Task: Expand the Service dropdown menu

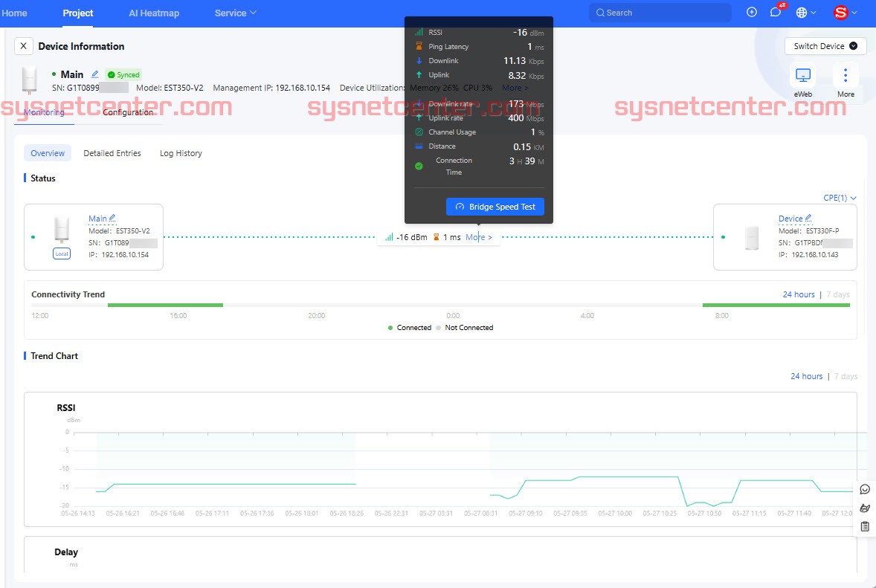Action: coord(235,13)
